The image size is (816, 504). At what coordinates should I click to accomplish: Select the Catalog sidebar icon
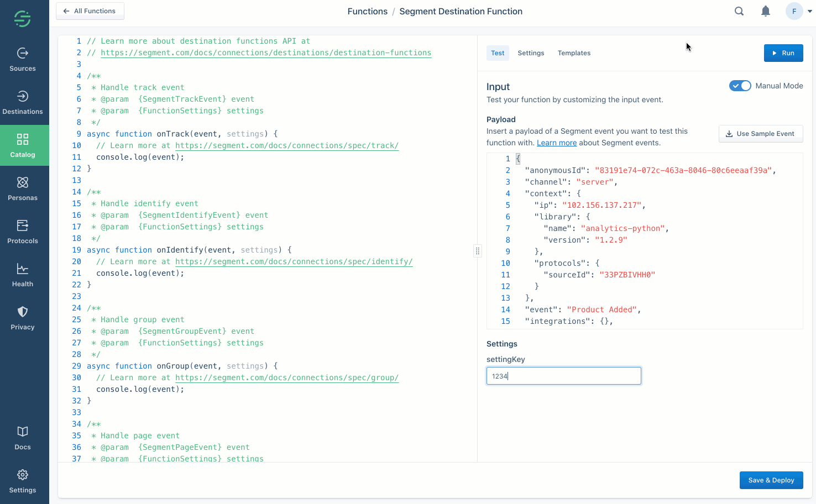click(x=22, y=145)
